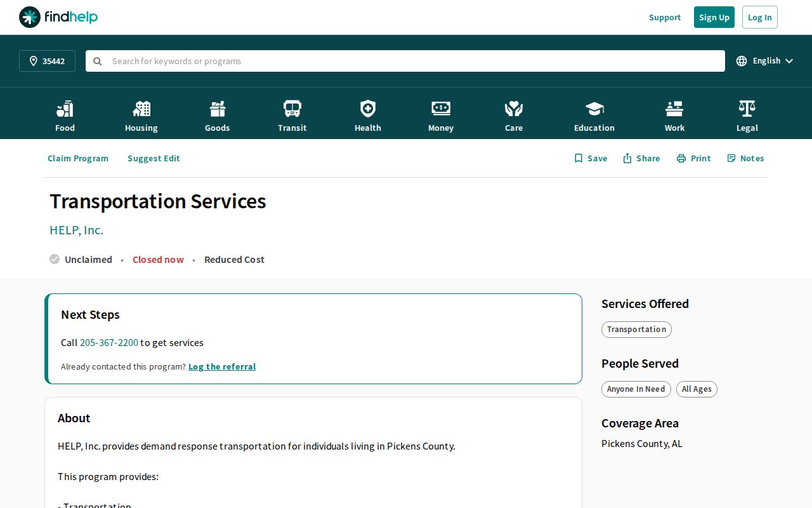Screen dimensions: 812x508
Task: Select the Transportation service tag
Action: click(636, 329)
